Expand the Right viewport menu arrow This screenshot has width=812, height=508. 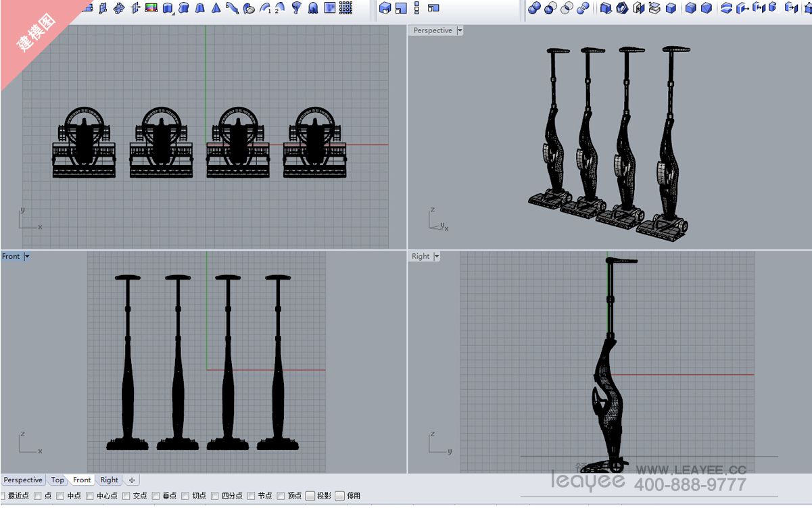click(437, 257)
